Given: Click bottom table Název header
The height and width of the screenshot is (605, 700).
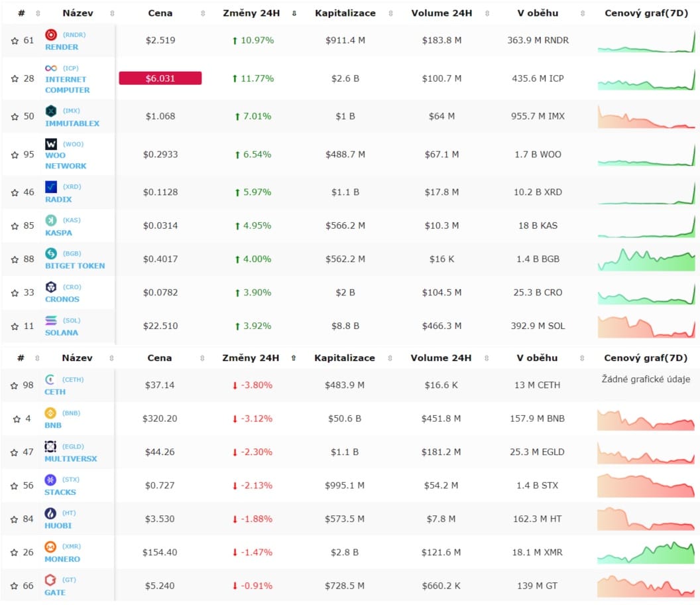Looking at the screenshot, I should coord(78,358).
